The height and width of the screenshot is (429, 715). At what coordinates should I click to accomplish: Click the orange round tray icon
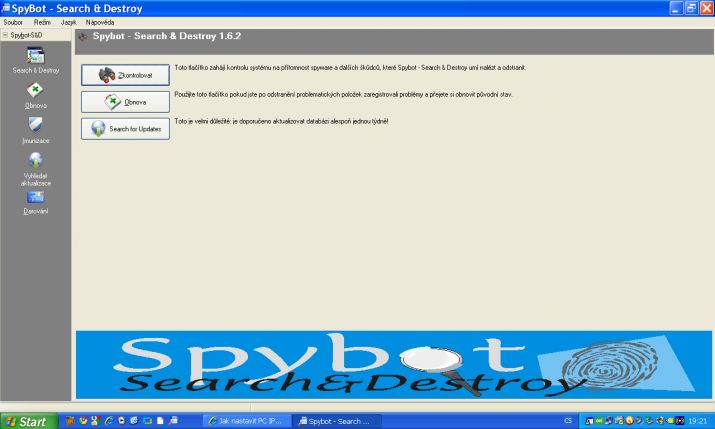pos(630,420)
